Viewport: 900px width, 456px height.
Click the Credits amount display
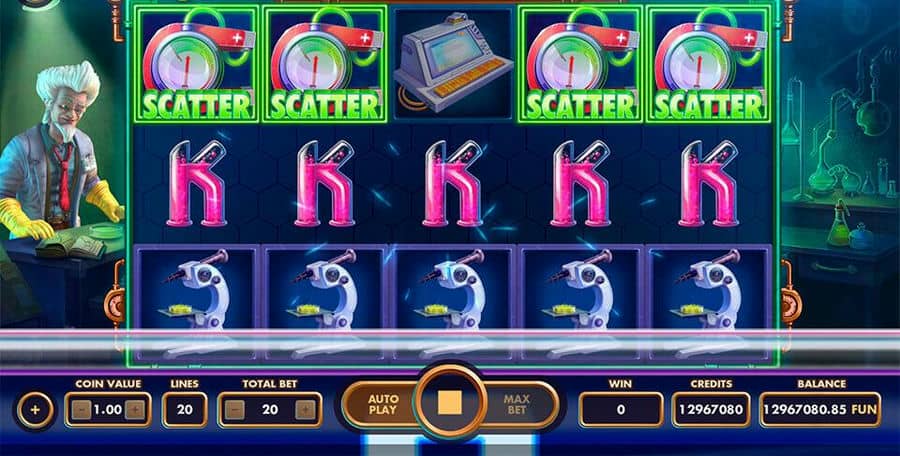click(x=711, y=409)
